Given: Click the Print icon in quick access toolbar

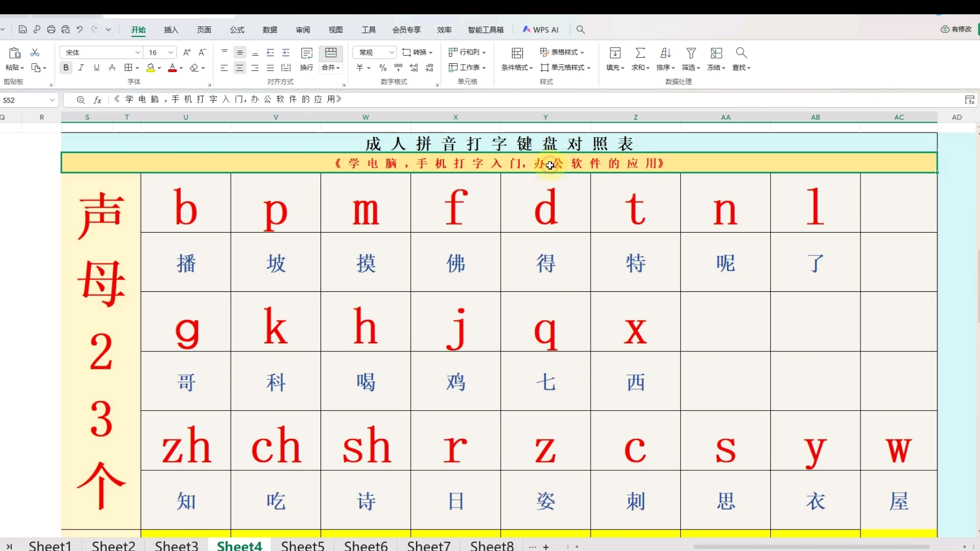Looking at the screenshot, I should [x=51, y=30].
